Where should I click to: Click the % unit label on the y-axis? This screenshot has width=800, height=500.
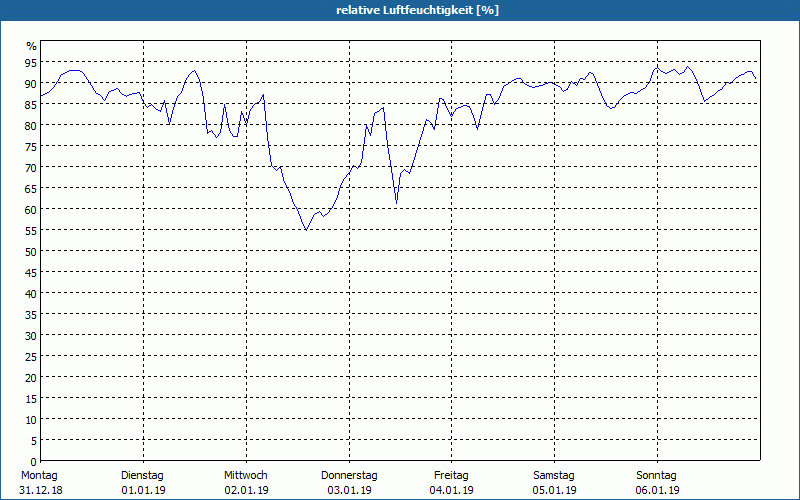tap(32, 46)
